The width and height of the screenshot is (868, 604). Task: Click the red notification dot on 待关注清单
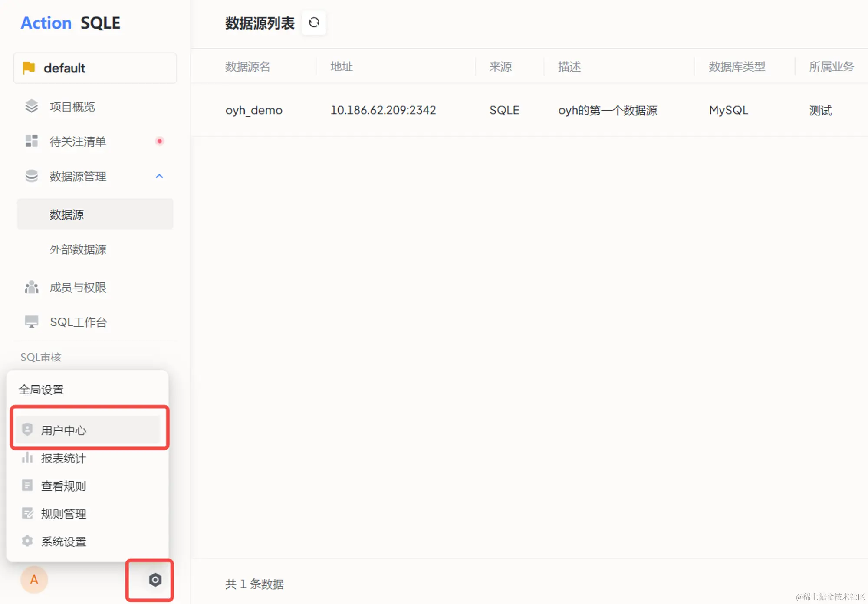pyautogui.click(x=160, y=141)
